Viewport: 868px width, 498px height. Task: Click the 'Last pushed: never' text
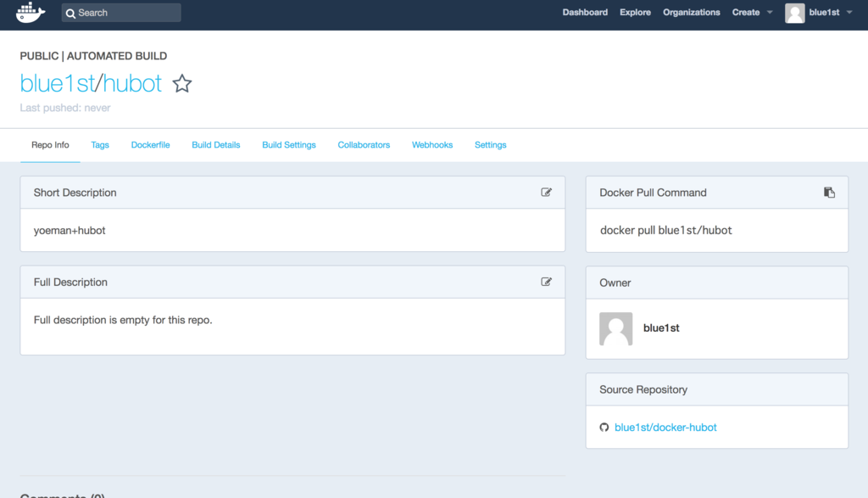[65, 108]
